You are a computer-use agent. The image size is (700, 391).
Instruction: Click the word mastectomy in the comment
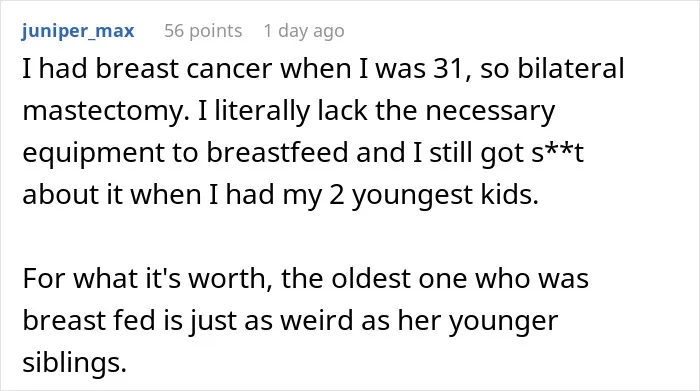103,111
